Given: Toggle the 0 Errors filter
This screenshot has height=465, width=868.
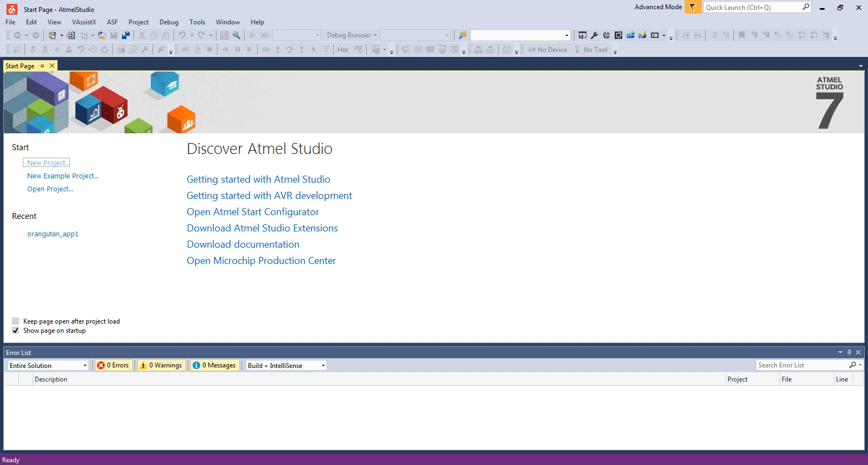Looking at the screenshot, I should tap(113, 365).
